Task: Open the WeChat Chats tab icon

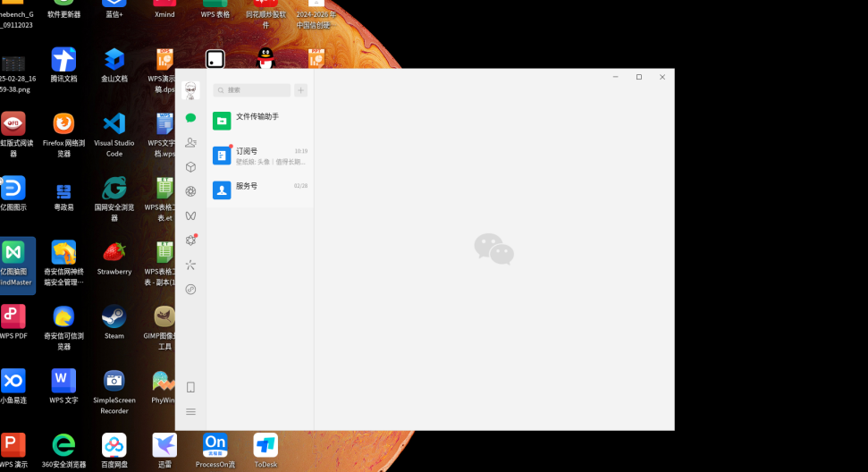Action: pos(190,118)
